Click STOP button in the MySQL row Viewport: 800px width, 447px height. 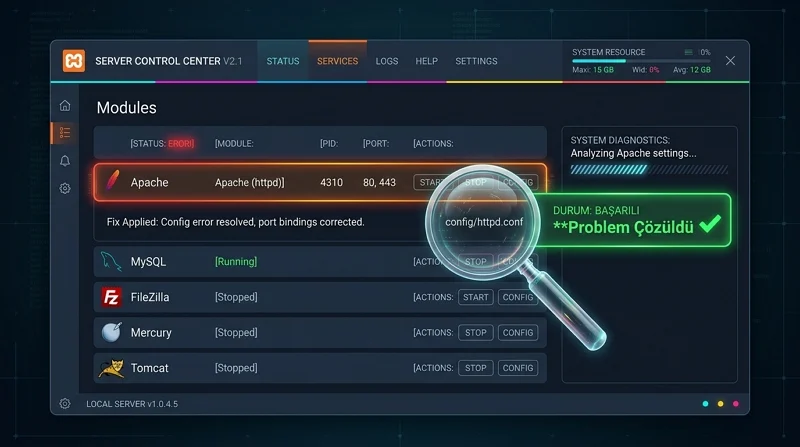click(x=476, y=262)
